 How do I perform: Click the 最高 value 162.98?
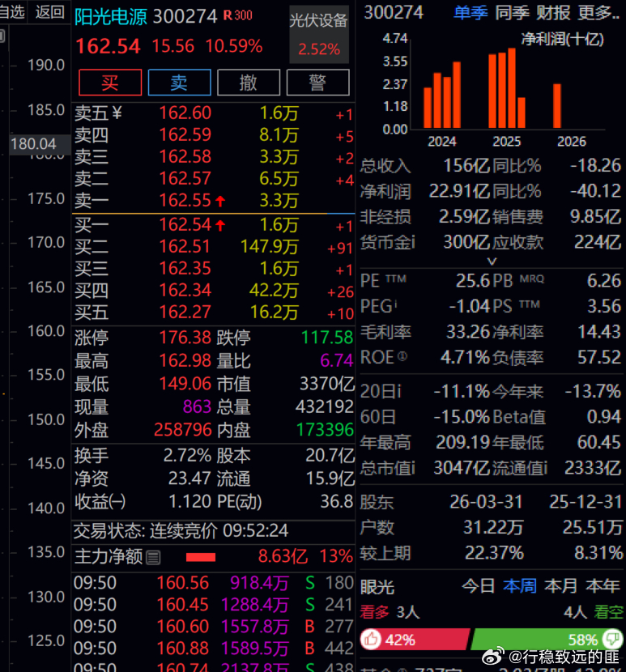coord(185,361)
